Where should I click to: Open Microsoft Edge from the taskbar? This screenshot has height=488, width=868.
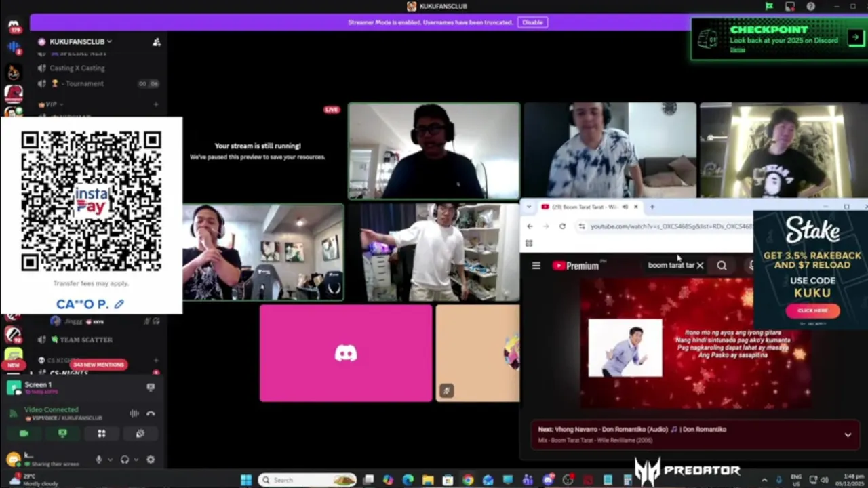coord(408,480)
